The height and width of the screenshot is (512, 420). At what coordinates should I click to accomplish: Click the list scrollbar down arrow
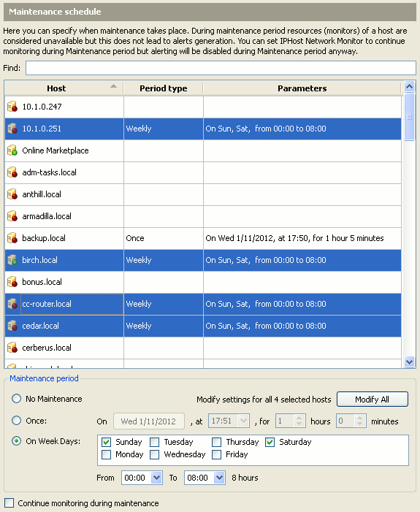tap(409, 362)
